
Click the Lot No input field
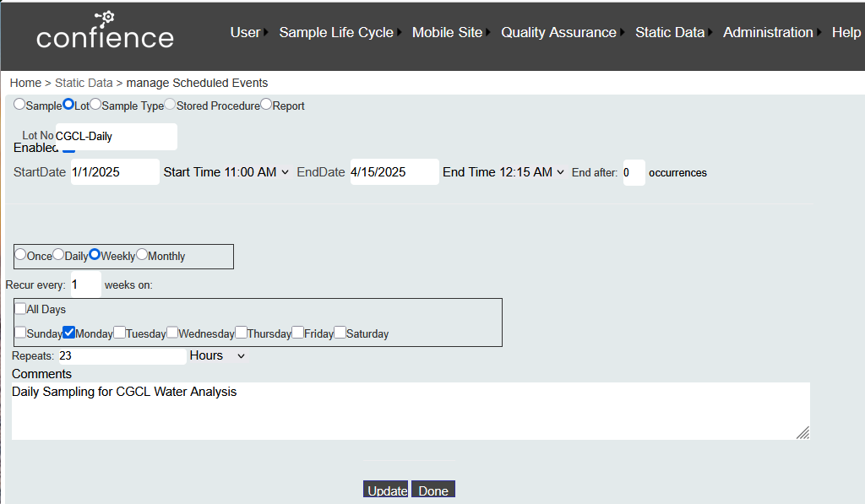[116, 136]
